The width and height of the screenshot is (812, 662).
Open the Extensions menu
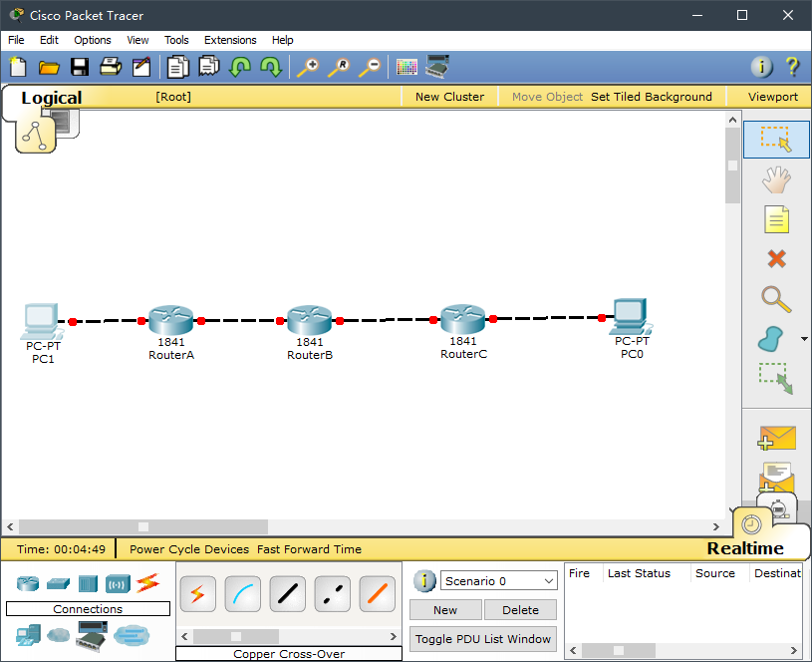click(230, 40)
